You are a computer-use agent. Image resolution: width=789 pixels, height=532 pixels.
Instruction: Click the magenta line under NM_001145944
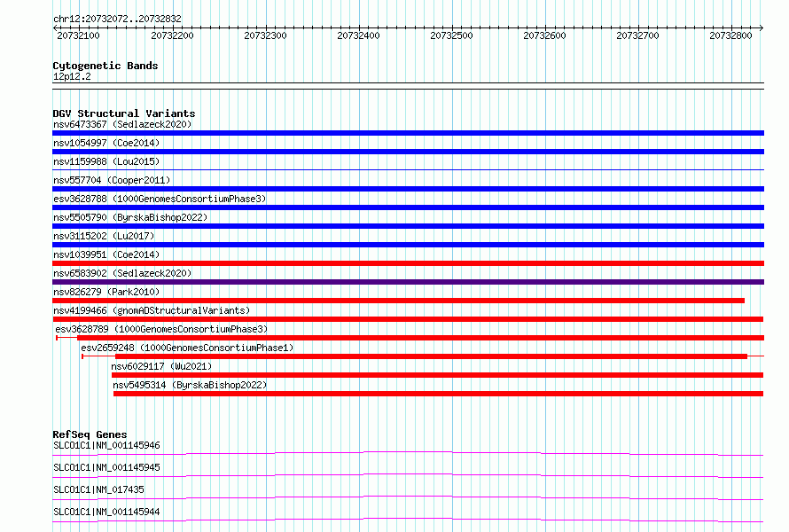pyautogui.click(x=408, y=519)
